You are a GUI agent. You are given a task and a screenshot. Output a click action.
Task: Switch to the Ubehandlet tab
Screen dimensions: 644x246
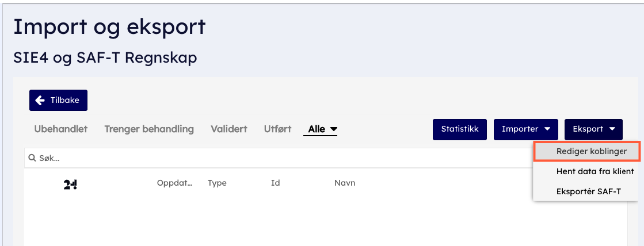tap(60, 129)
